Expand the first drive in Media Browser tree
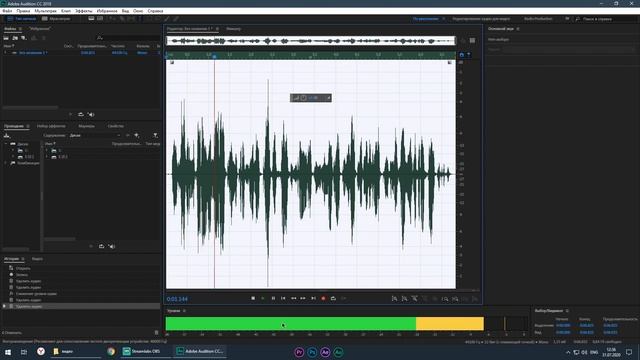The image size is (640, 360). [13, 151]
